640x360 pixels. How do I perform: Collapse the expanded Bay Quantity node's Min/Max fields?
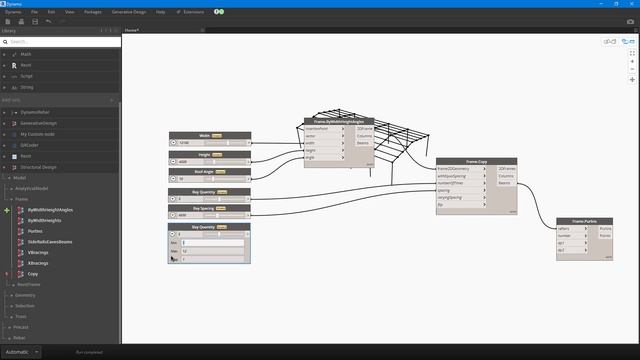[x=172, y=234]
